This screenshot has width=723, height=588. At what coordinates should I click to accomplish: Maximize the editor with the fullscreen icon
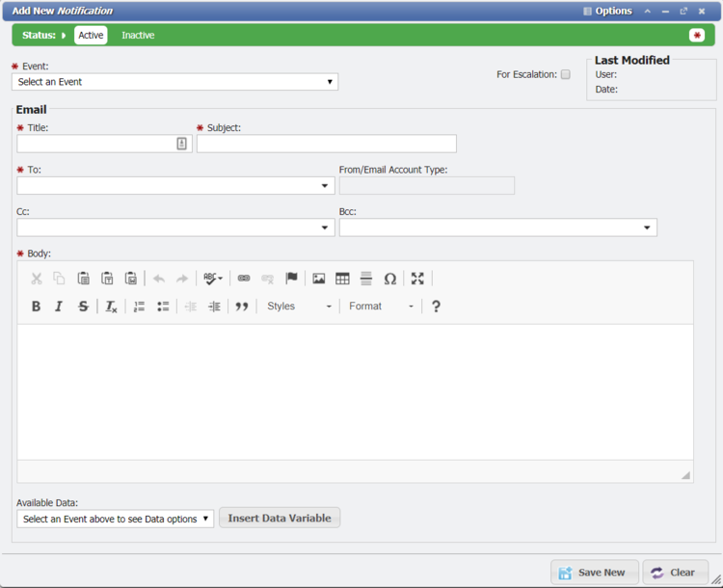coord(417,279)
